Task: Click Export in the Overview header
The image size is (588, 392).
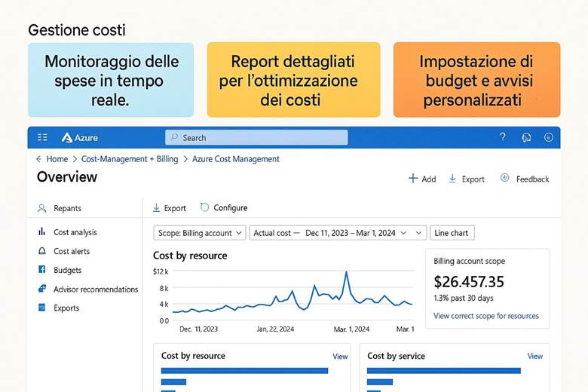Action: [467, 179]
